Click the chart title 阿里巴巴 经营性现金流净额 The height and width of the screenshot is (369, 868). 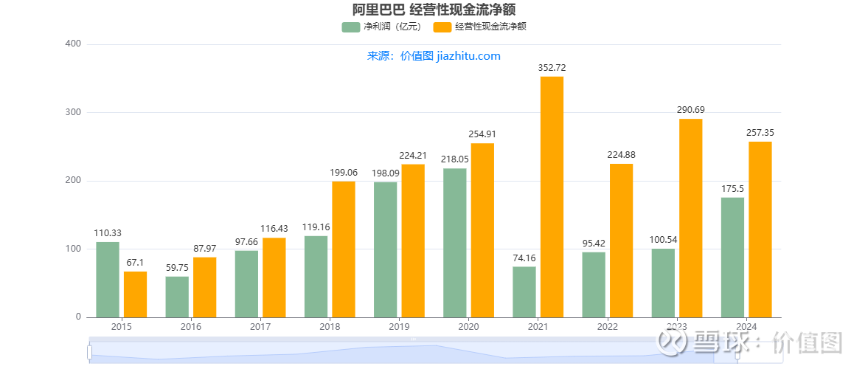(x=434, y=10)
